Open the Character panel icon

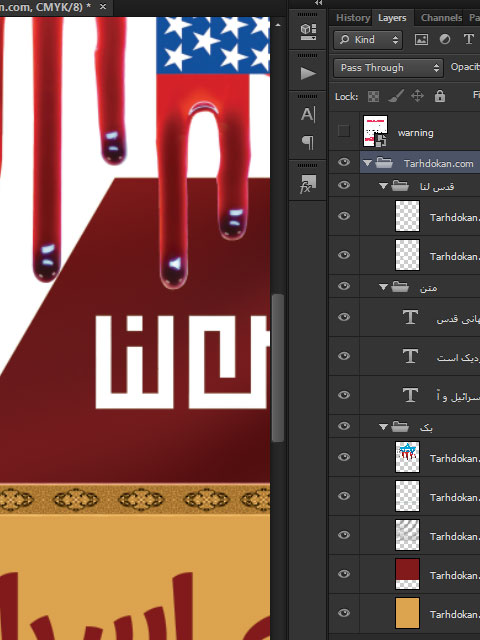tap(308, 114)
